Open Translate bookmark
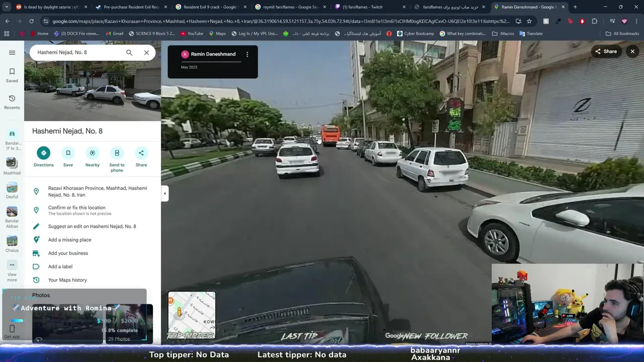This screenshot has width=644, height=362. [530, 34]
